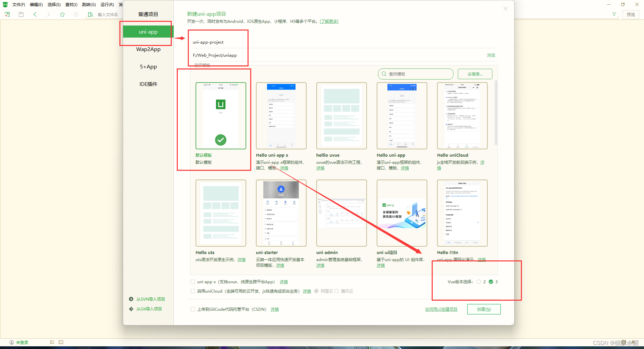Select the 默认模板 template thumbnail
This screenshot has height=349, width=644.
pos(221,116)
